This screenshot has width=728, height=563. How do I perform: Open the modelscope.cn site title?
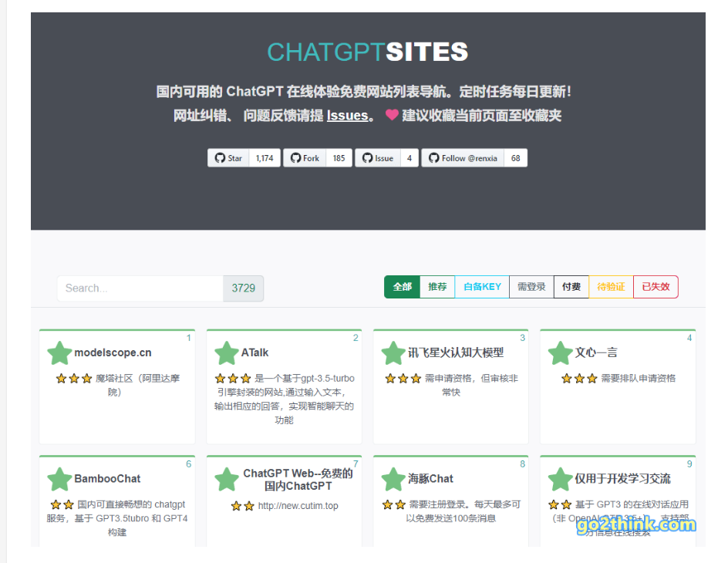113,352
